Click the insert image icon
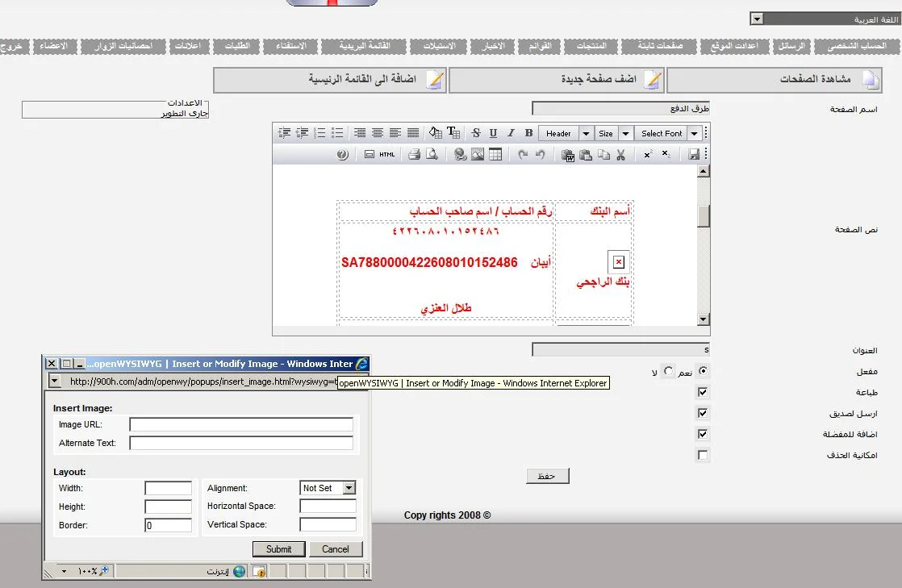Screen dimensions: 902x588 click(478, 154)
